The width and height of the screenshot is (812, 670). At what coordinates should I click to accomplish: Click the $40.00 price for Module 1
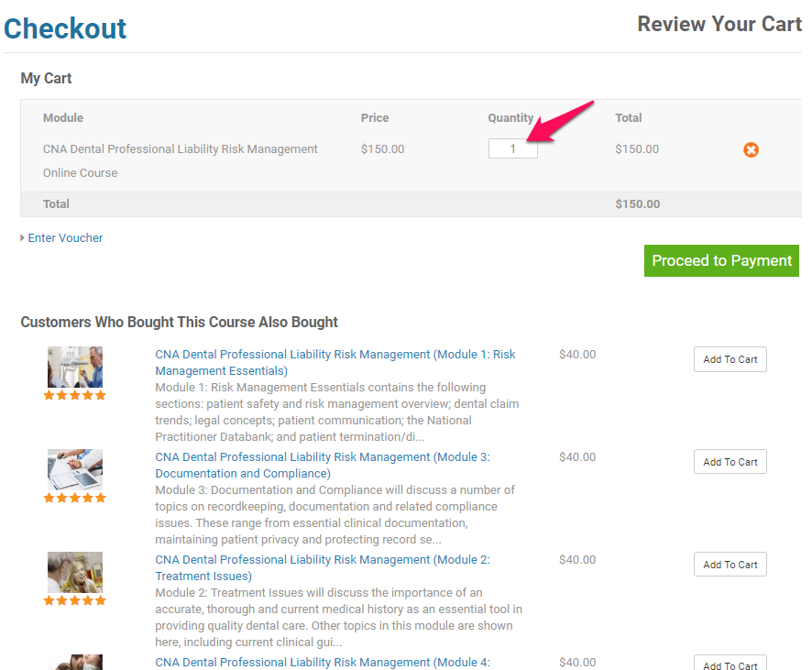577,354
